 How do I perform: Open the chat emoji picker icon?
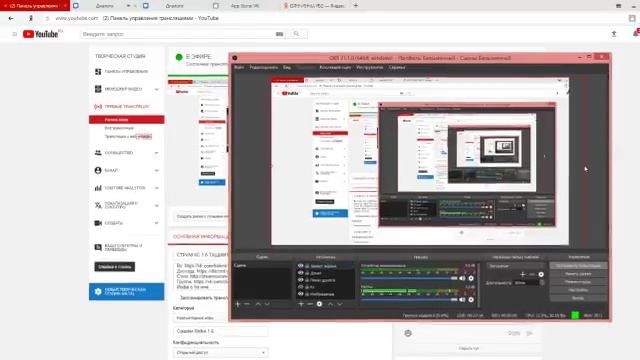click(408, 333)
